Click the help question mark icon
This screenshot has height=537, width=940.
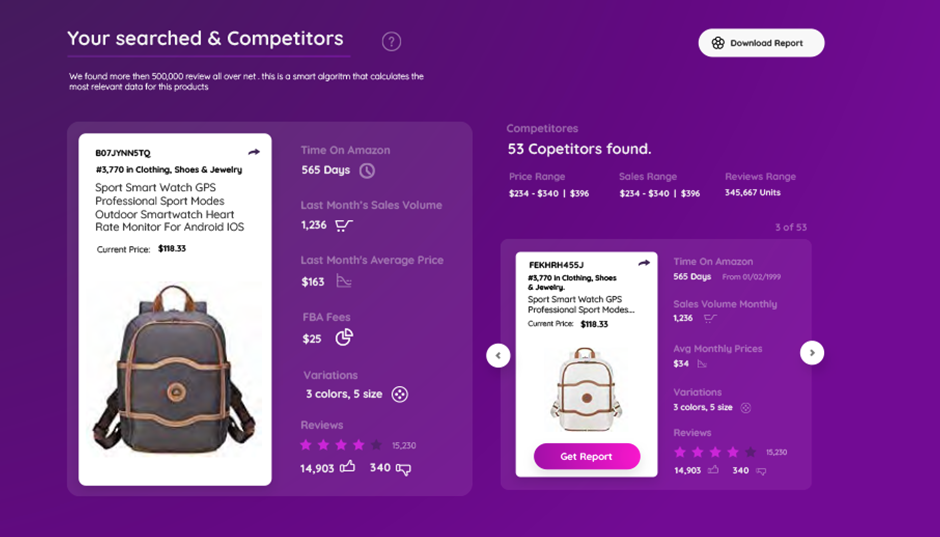click(x=392, y=41)
